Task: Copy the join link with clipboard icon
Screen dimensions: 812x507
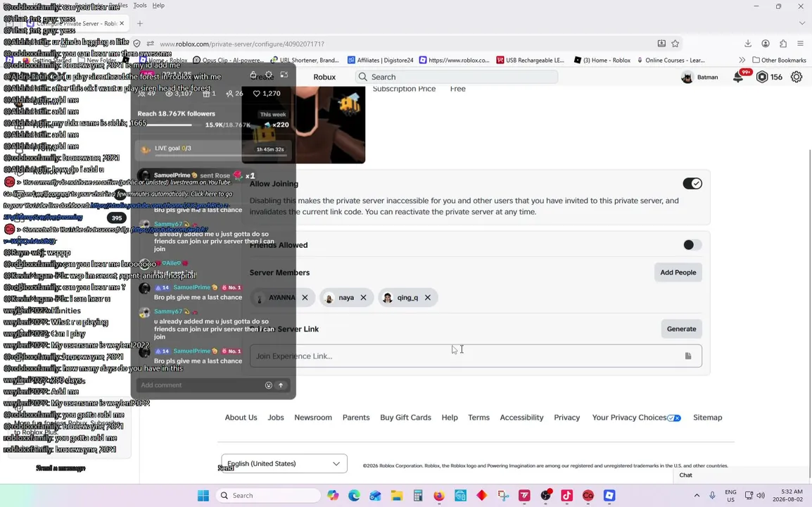Action: click(x=687, y=356)
